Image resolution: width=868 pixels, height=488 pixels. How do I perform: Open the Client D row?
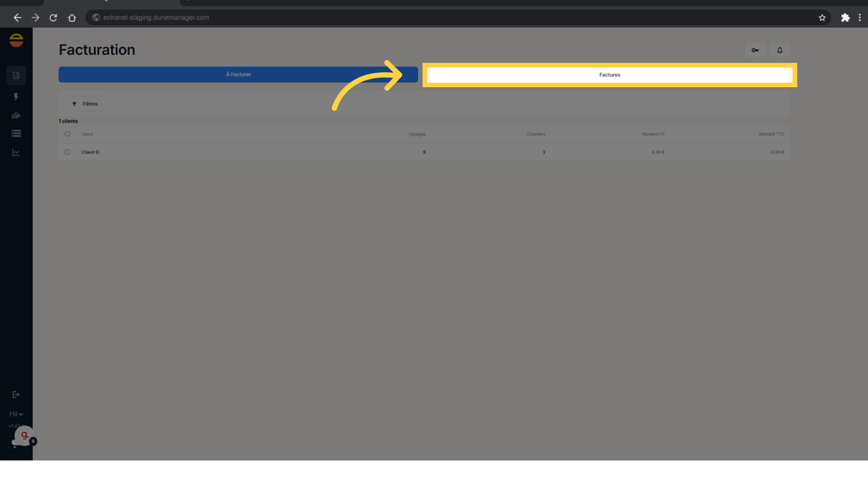424,152
